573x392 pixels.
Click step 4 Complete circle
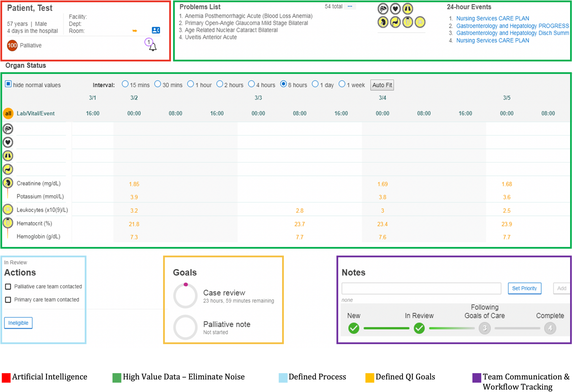coord(550,328)
